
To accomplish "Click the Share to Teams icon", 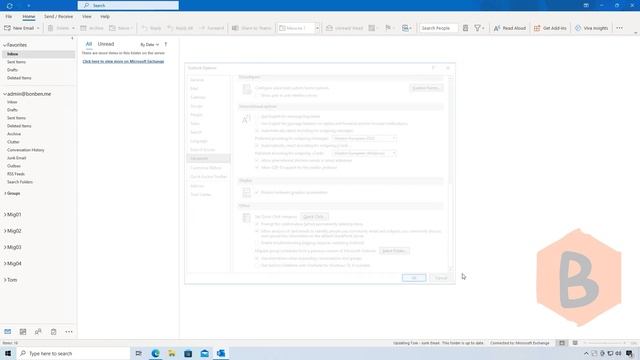I will 235,28.
